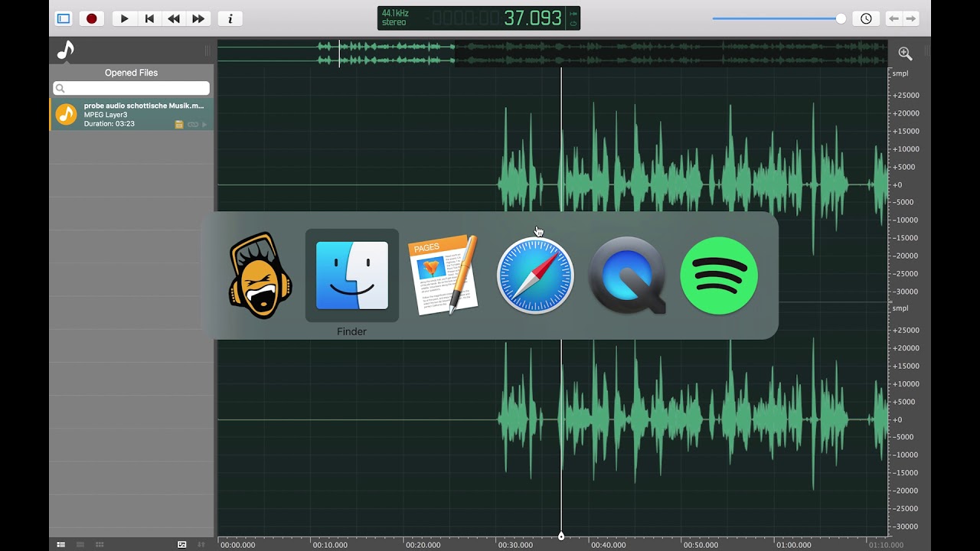This screenshot has width=980, height=551.
Task: Switch file list to compact list view
Action: pos(80,544)
